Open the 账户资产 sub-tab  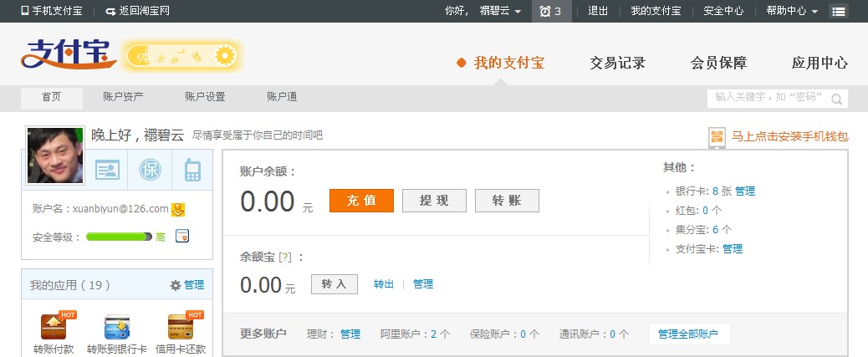click(x=123, y=97)
